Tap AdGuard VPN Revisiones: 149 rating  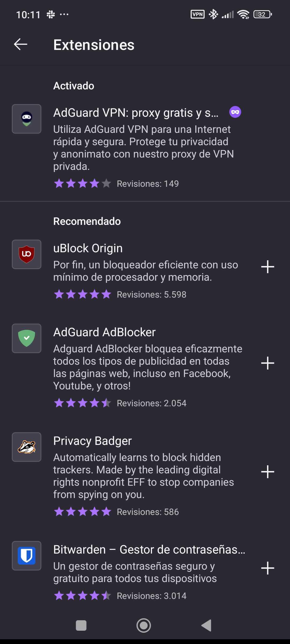click(148, 184)
